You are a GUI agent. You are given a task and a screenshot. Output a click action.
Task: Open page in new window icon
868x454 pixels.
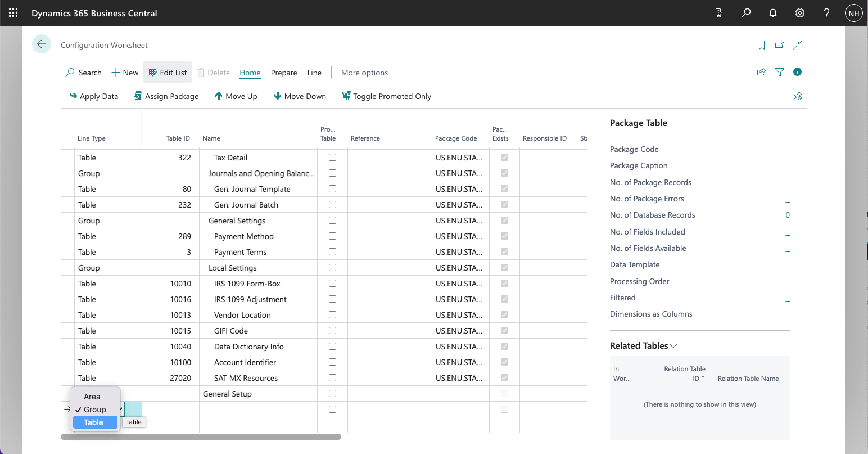(x=779, y=45)
